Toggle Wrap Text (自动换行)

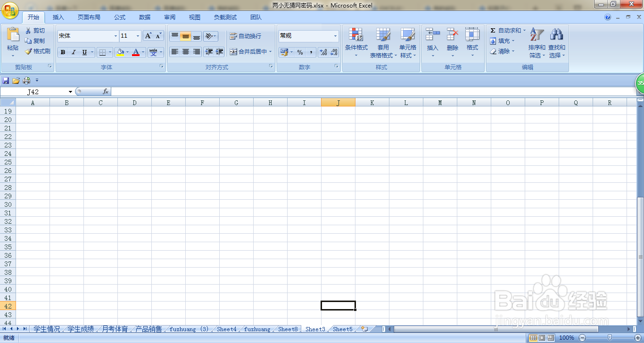click(245, 36)
